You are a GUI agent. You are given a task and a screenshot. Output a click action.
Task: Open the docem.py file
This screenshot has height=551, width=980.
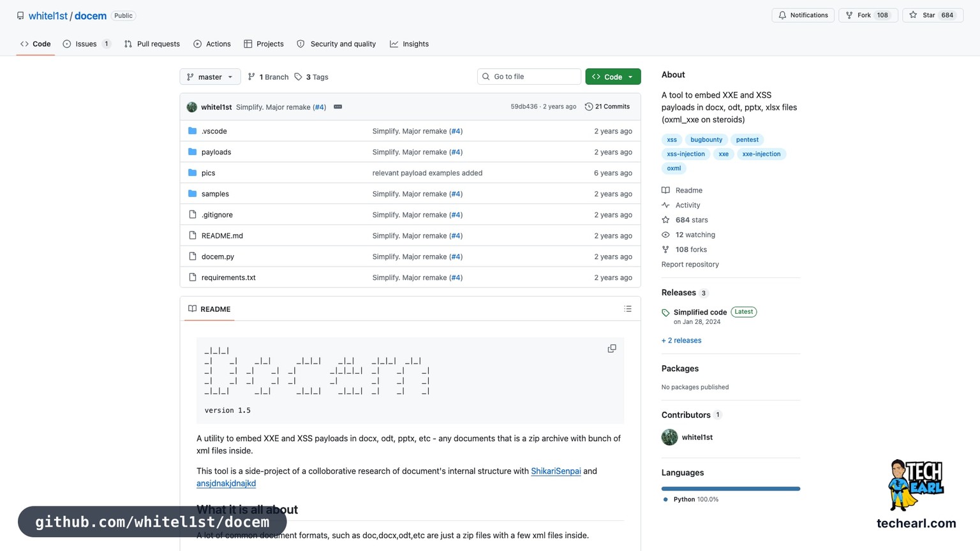click(218, 257)
